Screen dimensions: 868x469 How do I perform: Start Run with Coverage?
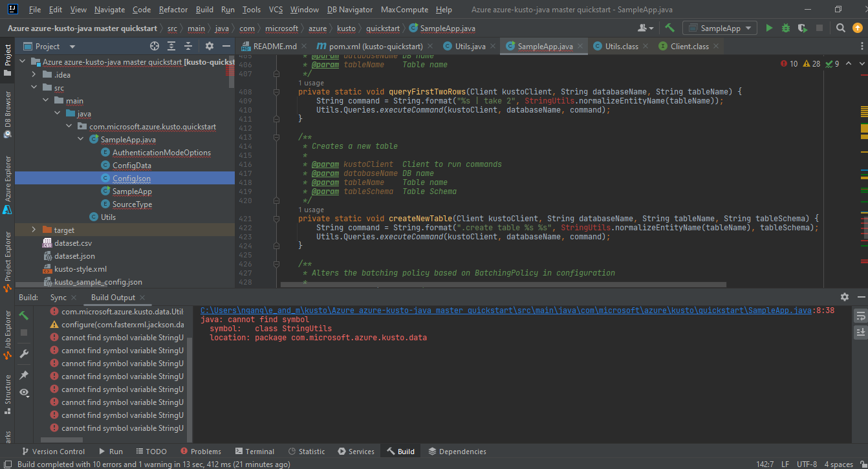pyautogui.click(x=802, y=28)
